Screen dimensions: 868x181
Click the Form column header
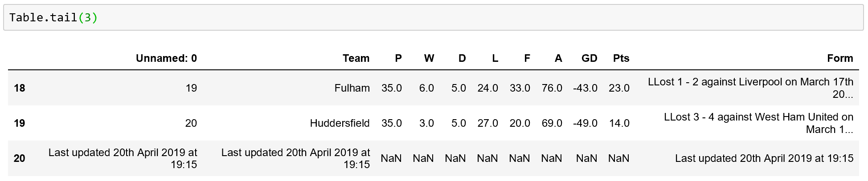tap(840, 58)
